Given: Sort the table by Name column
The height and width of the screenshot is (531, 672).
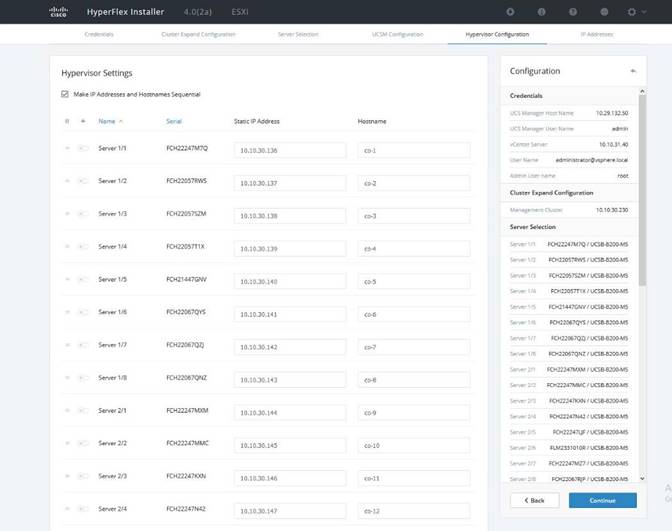Looking at the screenshot, I should tap(107, 121).
